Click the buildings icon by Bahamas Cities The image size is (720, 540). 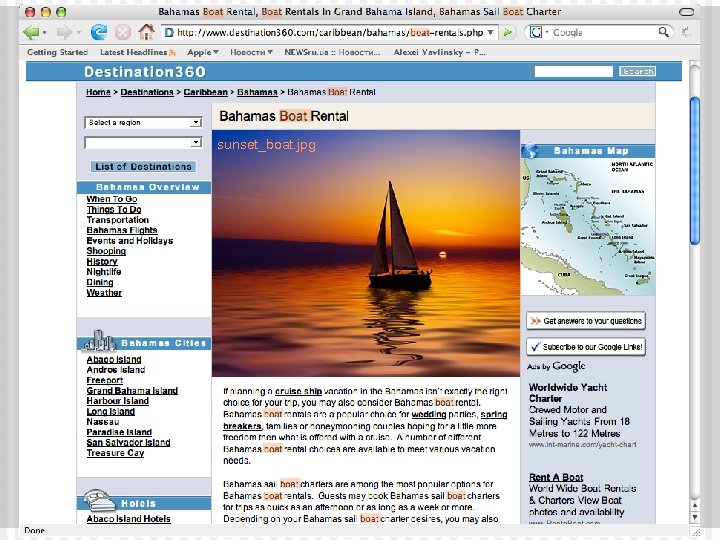(x=100, y=341)
